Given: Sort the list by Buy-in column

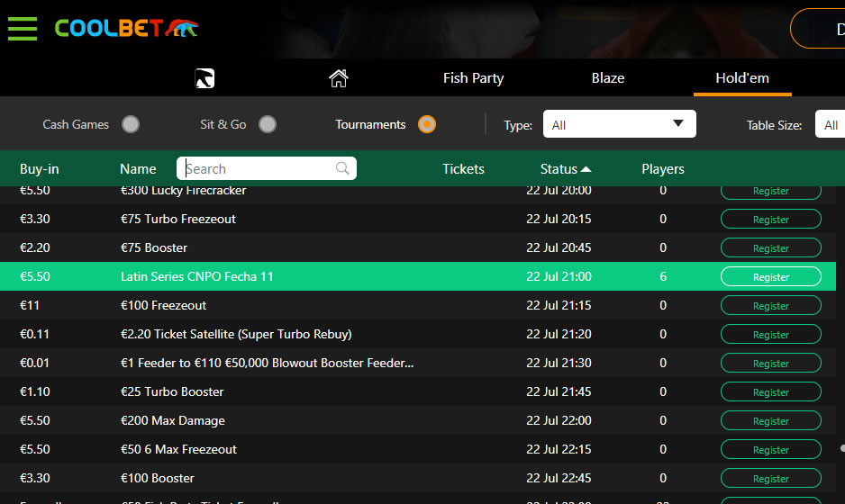Looking at the screenshot, I should point(40,169).
